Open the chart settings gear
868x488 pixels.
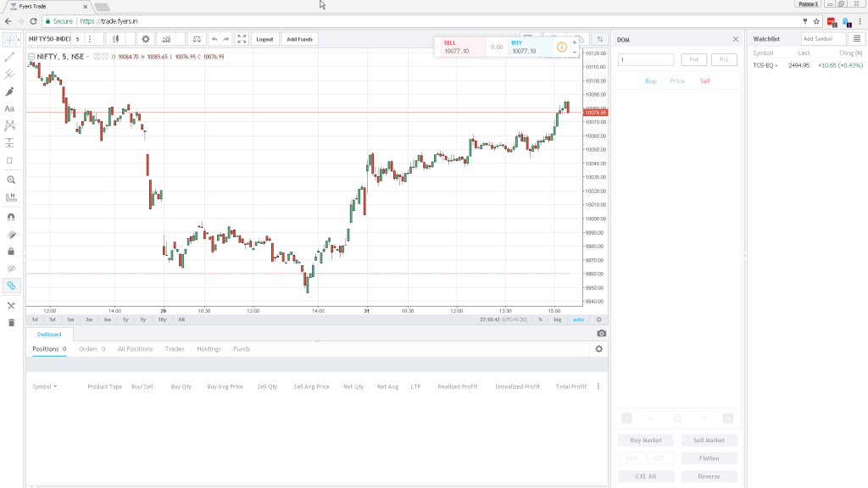click(x=147, y=38)
